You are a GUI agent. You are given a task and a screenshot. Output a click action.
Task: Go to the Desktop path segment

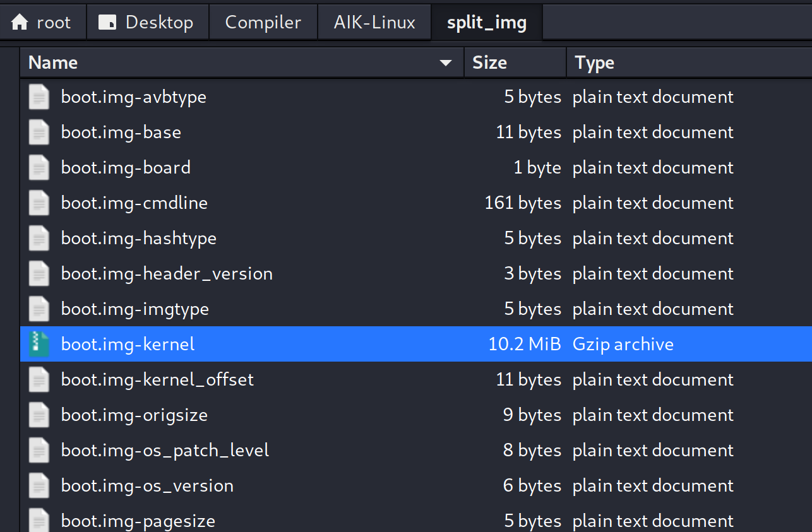click(147, 23)
